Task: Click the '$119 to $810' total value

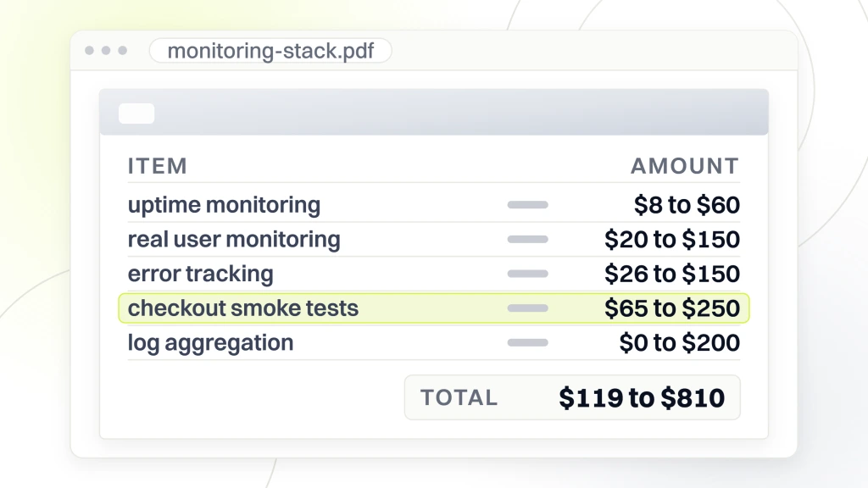Action: click(x=642, y=398)
